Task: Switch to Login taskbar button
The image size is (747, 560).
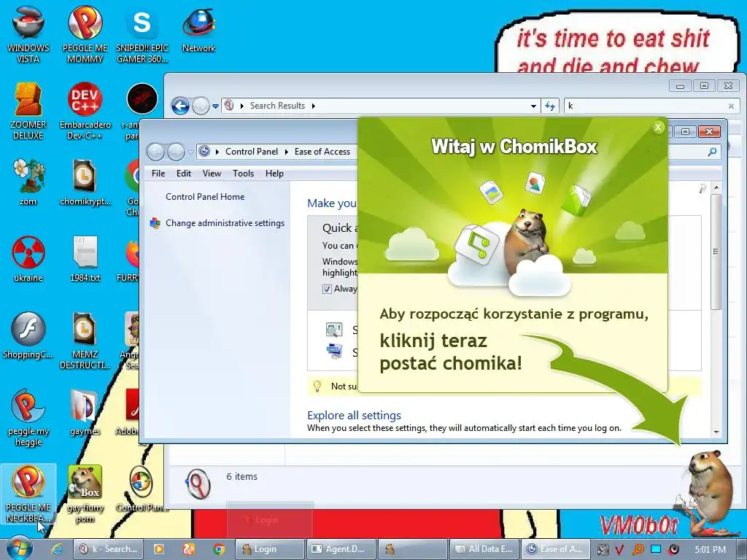Action: point(269,549)
